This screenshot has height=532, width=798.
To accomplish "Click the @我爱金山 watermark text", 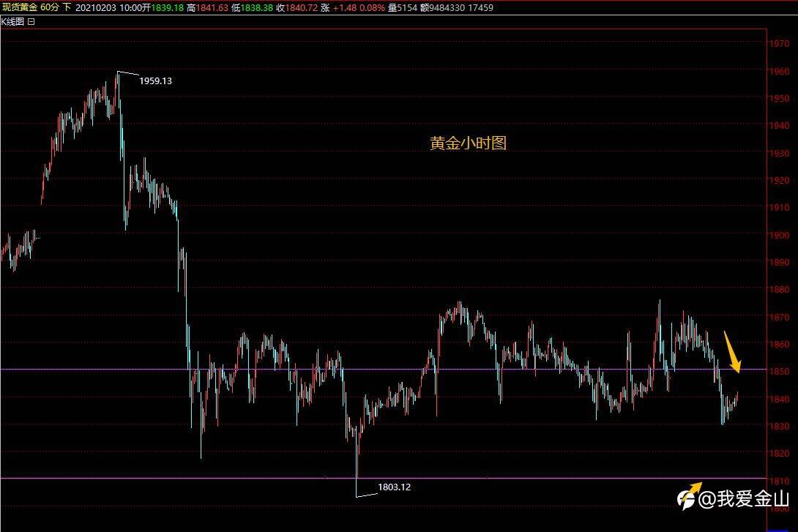I will 744,499.
